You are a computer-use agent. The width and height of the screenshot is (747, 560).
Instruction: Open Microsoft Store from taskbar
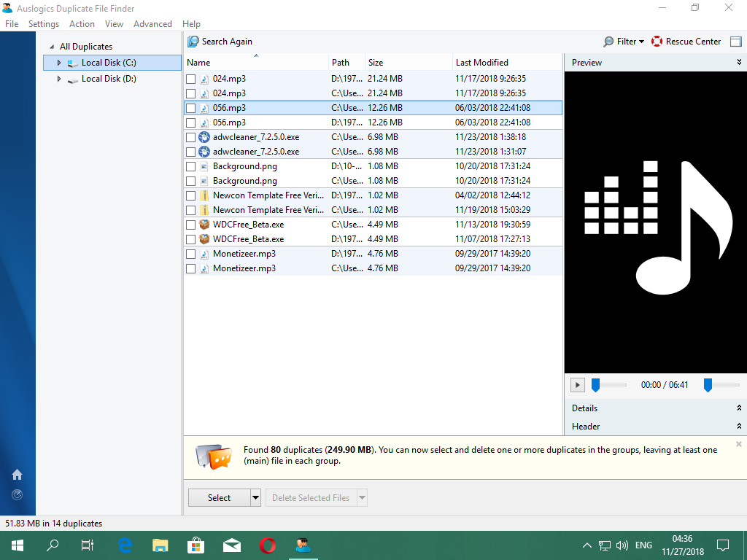click(196, 545)
